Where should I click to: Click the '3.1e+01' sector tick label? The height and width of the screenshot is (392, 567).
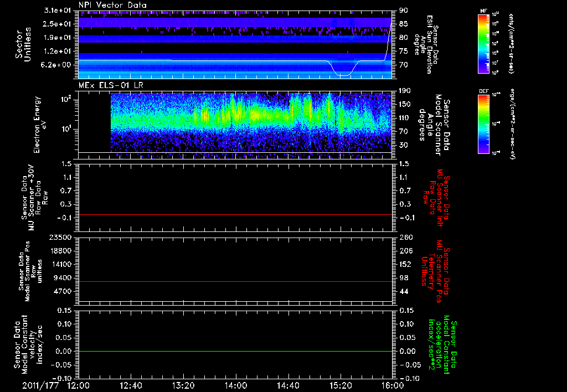pyautogui.click(x=57, y=11)
